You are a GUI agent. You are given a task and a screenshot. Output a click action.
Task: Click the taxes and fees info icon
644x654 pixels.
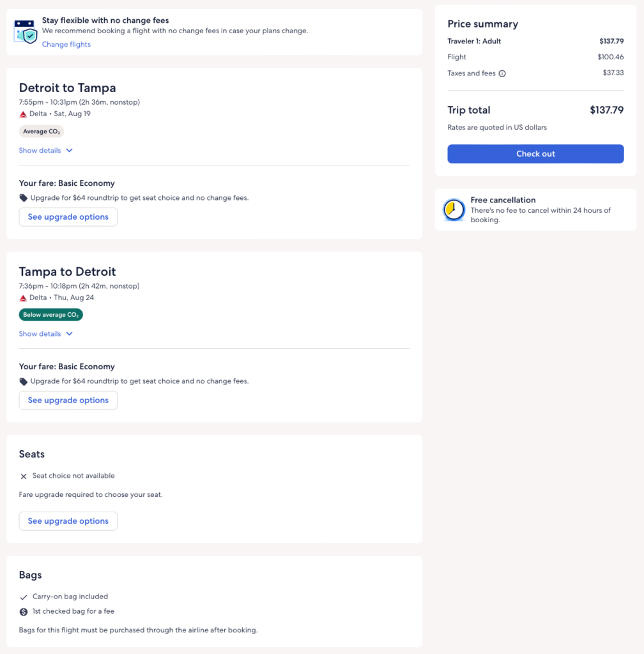(x=502, y=73)
